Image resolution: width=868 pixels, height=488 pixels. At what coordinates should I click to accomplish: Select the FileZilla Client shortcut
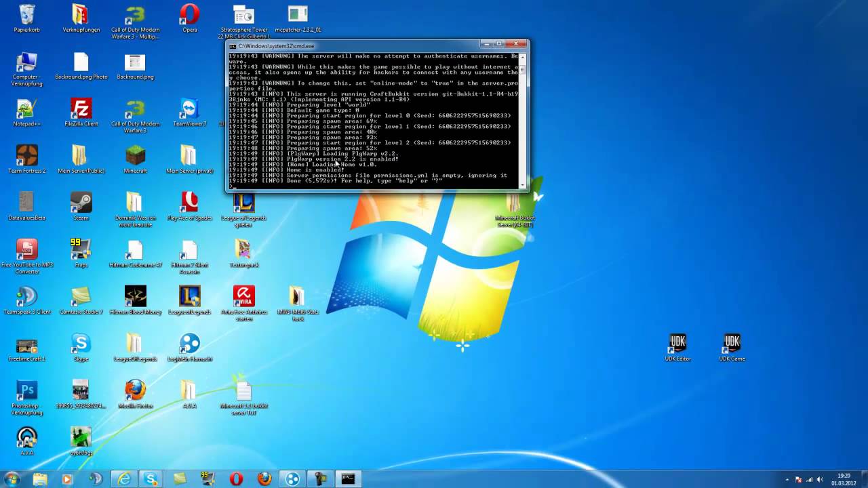pos(81,113)
